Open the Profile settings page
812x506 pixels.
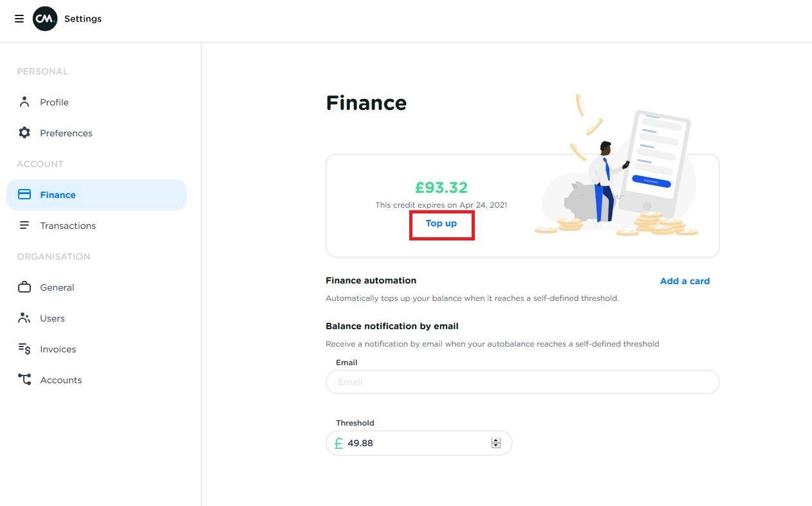point(54,102)
